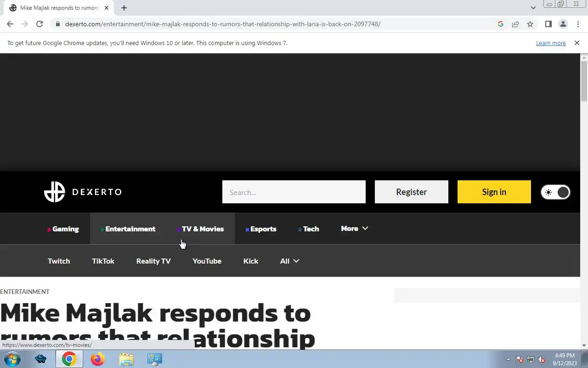
Task: Click the yellow Sign in button
Action: pyautogui.click(x=494, y=192)
